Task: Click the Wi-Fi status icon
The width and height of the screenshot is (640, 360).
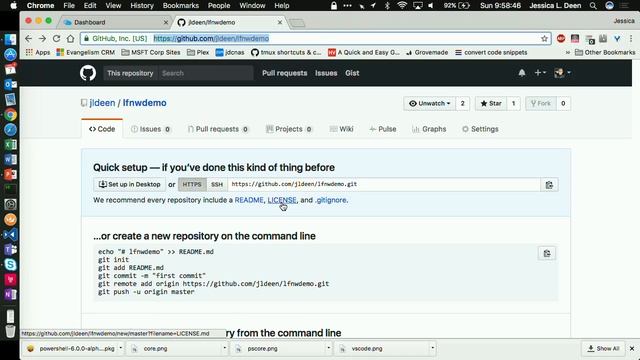Action: point(402,5)
